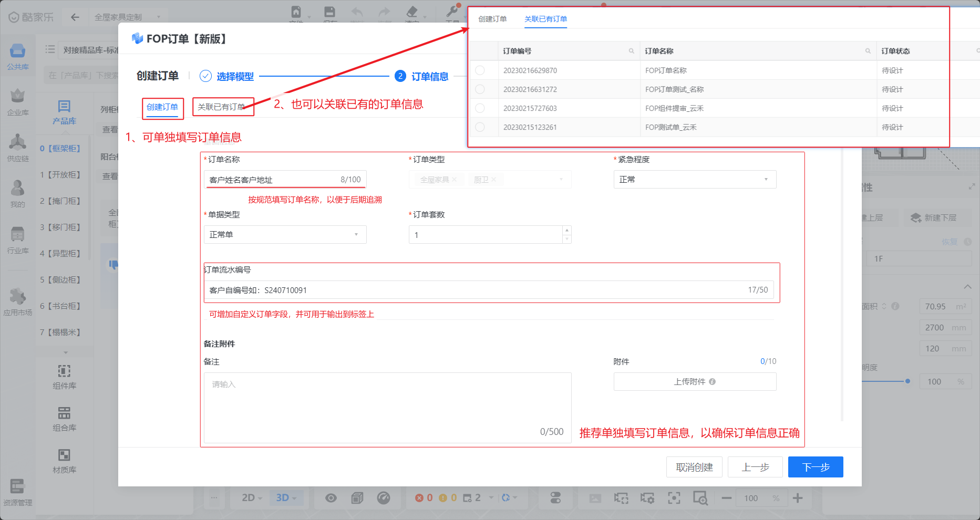Viewport: 980px width, 520px height.
Task: Open the 单据类型 dropdown
Action: [285, 235]
